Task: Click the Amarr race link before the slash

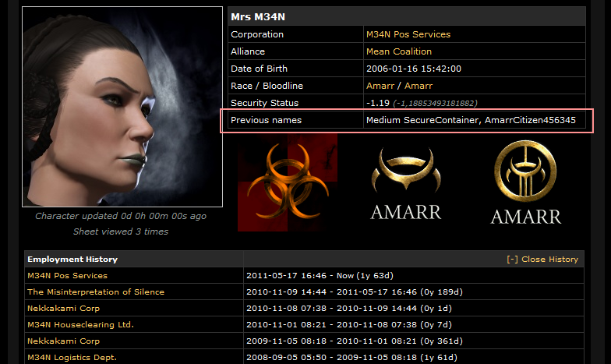Action: click(x=380, y=86)
